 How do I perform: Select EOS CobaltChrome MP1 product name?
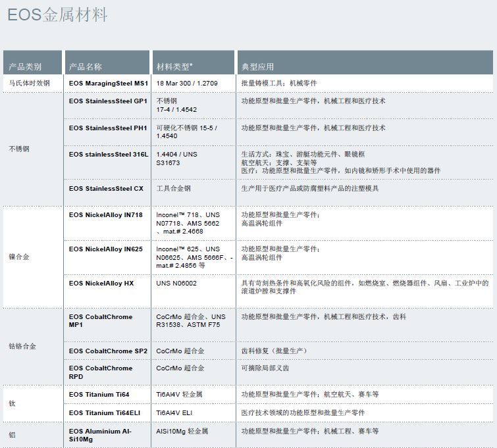[x=101, y=320]
